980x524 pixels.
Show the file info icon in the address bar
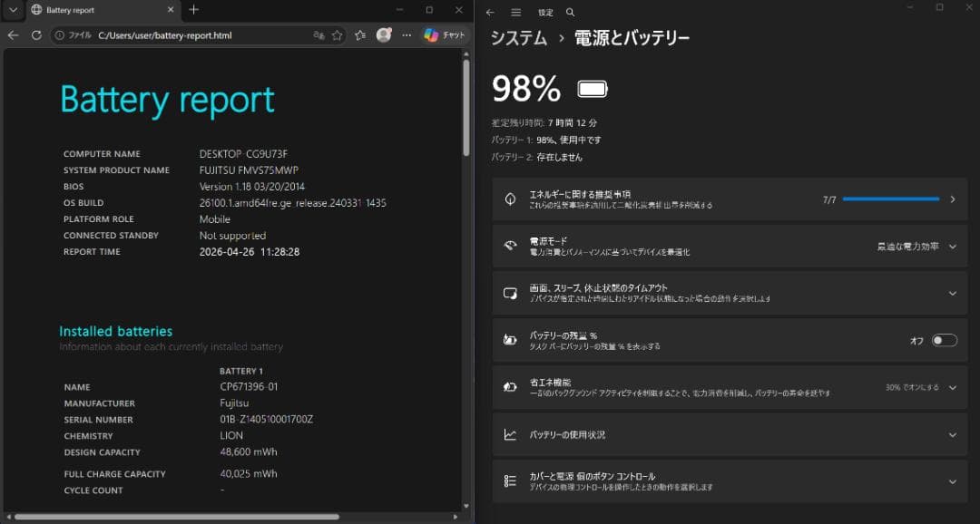click(60, 35)
